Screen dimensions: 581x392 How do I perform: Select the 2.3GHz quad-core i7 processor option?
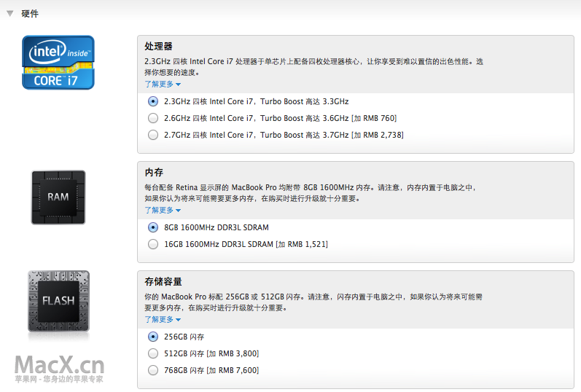(152, 101)
